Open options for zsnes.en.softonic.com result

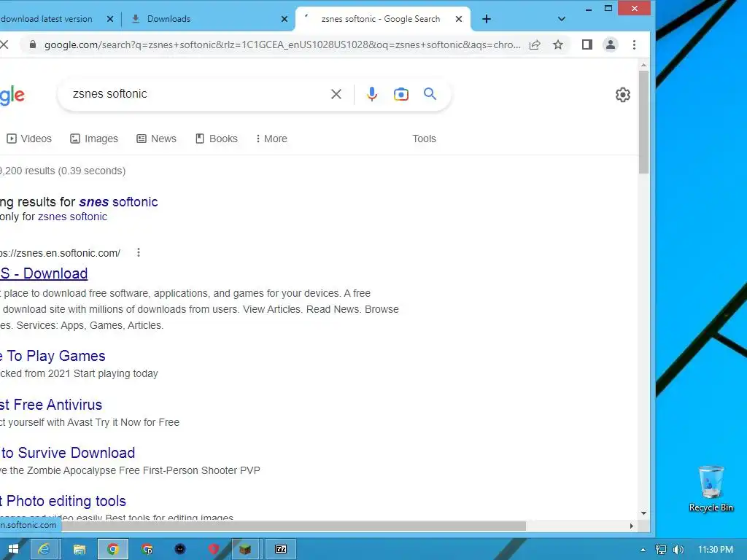pos(138,252)
